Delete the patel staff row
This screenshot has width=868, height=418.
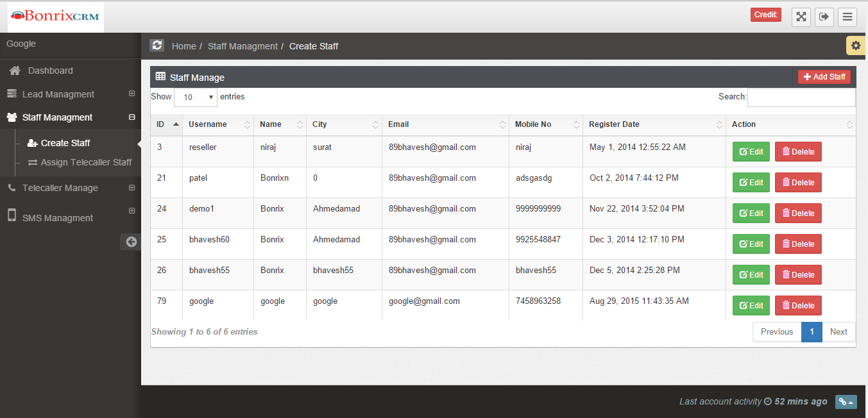(x=798, y=183)
